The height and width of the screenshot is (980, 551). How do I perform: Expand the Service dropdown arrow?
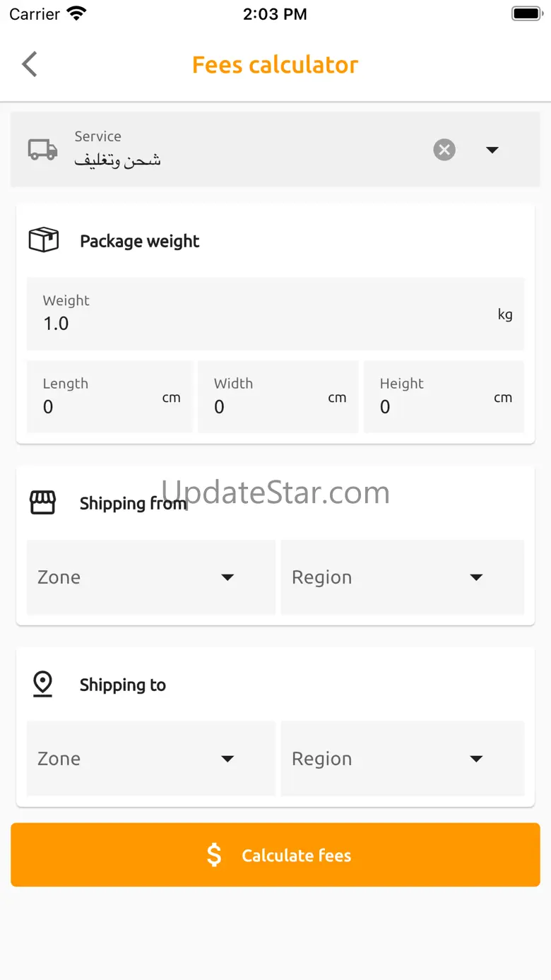pyautogui.click(x=492, y=150)
